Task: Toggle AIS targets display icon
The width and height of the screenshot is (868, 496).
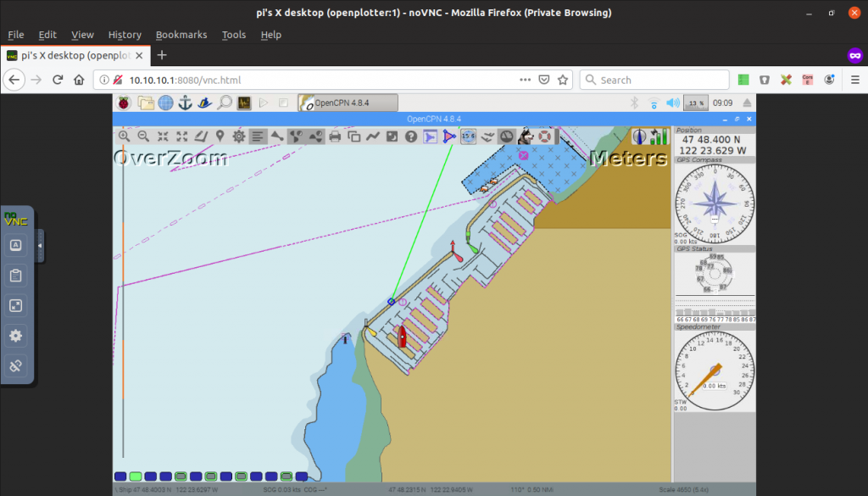Action: [277, 137]
